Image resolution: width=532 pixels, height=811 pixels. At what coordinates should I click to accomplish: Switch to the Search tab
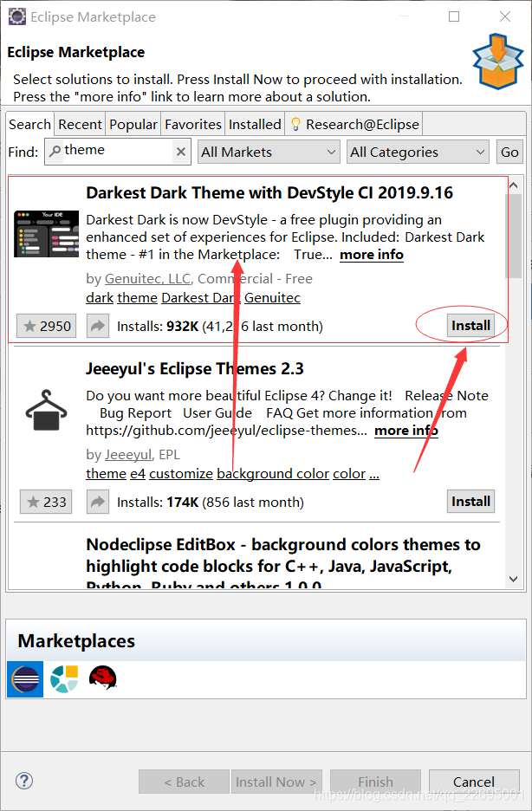(x=30, y=125)
